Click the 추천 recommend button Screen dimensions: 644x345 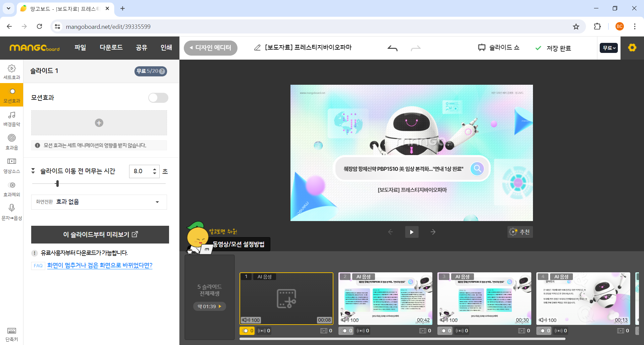tap(520, 232)
